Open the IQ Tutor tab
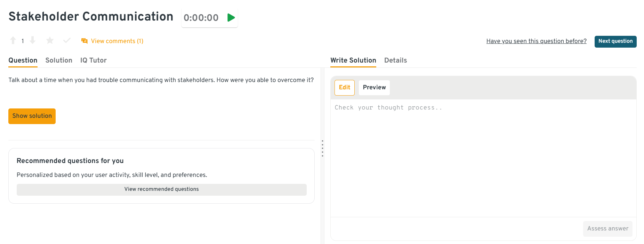644x244 pixels. (x=93, y=60)
